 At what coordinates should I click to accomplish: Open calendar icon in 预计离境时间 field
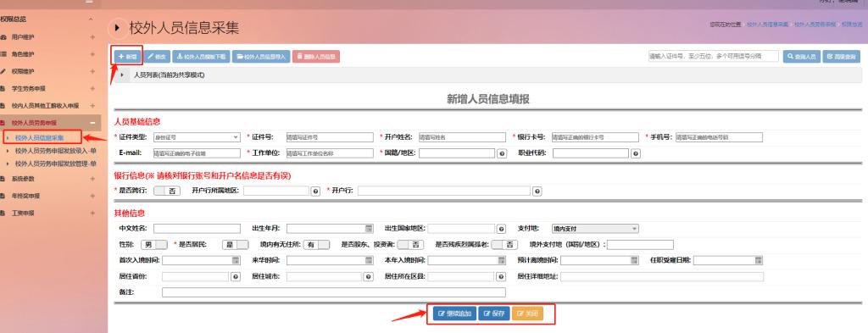pos(634,260)
